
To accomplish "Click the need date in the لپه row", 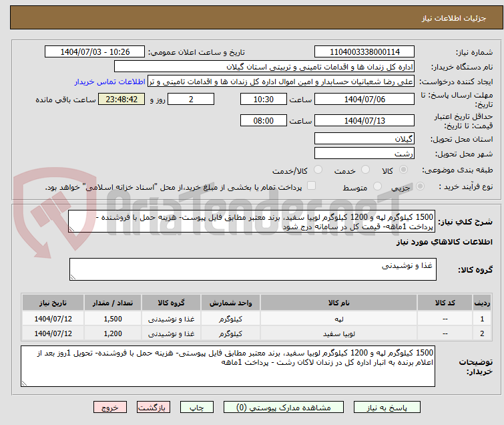I will coord(53,319).
